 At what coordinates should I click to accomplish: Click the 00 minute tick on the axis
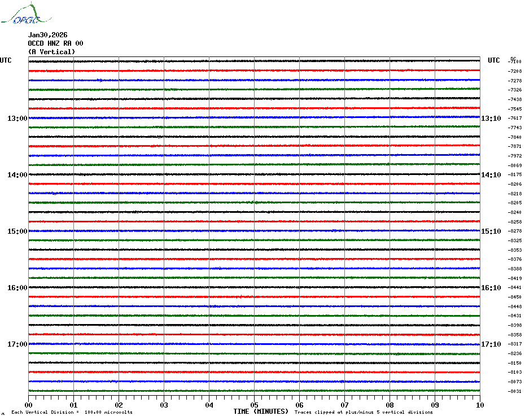(x=29, y=405)
